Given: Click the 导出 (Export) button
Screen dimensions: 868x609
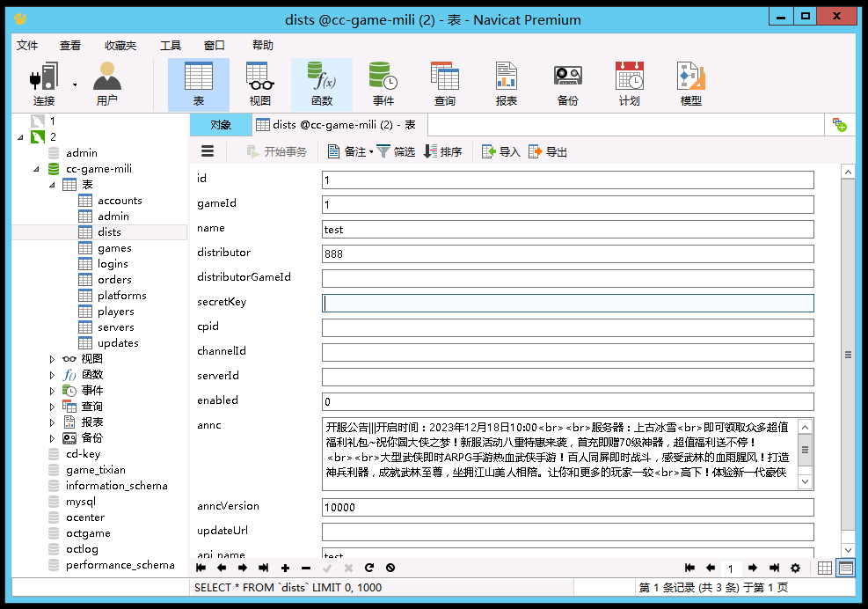Looking at the screenshot, I should point(547,151).
